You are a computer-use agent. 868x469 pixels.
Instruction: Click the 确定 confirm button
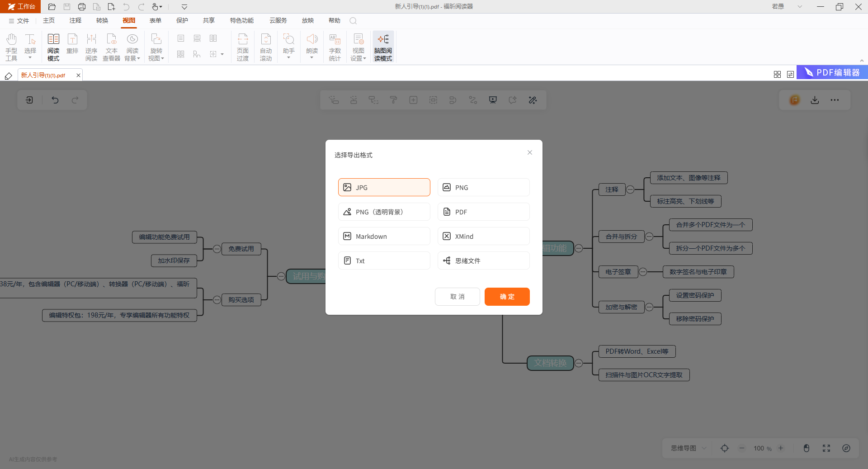tap(507, 297)
